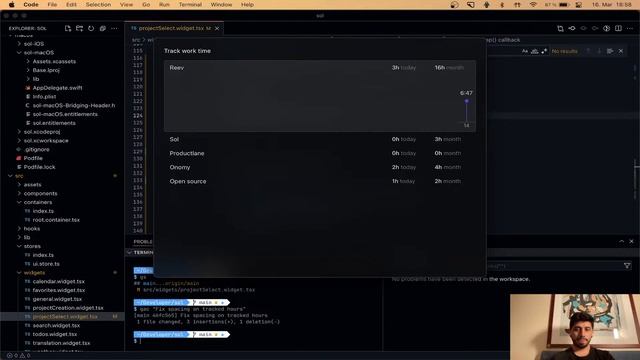Collapse all folders in Explorer

pos(103,28)
